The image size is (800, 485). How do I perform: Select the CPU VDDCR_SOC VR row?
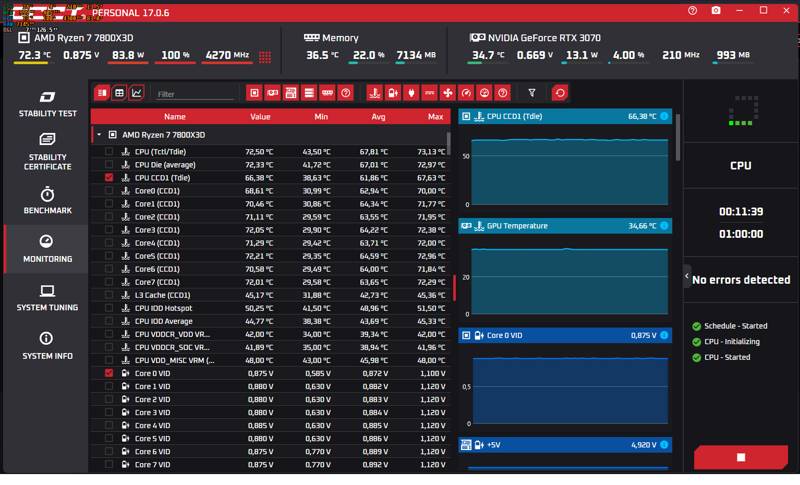click(x=269, y=347)
